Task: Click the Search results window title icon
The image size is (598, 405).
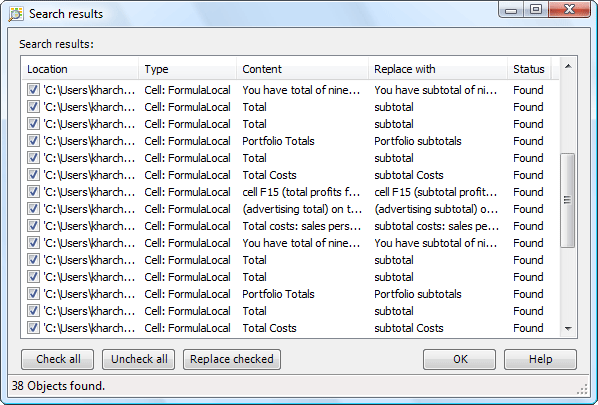Action: [16, 14]
